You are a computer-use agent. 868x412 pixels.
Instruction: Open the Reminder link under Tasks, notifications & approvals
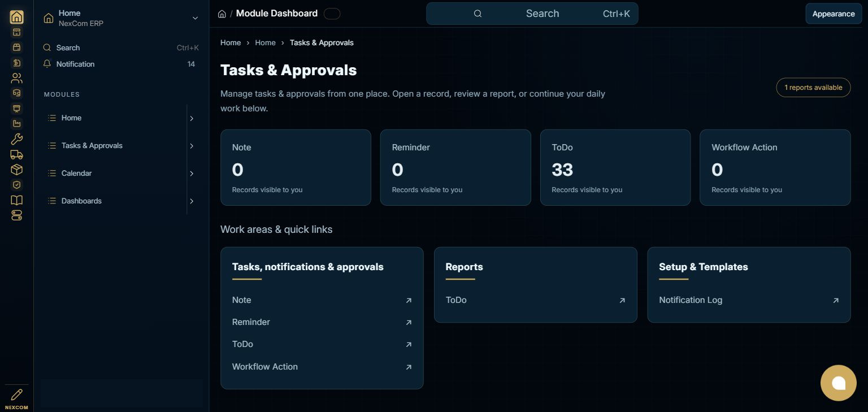tap(322, 322)
